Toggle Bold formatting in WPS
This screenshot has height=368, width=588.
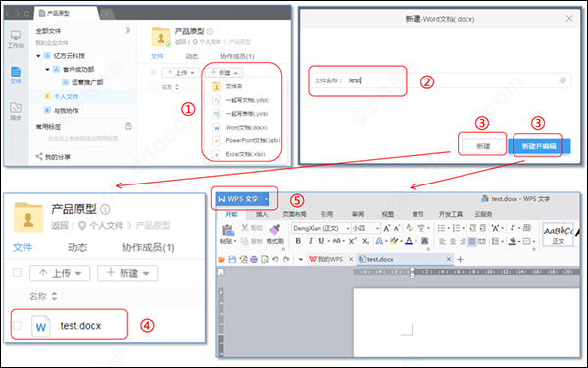[x=298, y=241]
